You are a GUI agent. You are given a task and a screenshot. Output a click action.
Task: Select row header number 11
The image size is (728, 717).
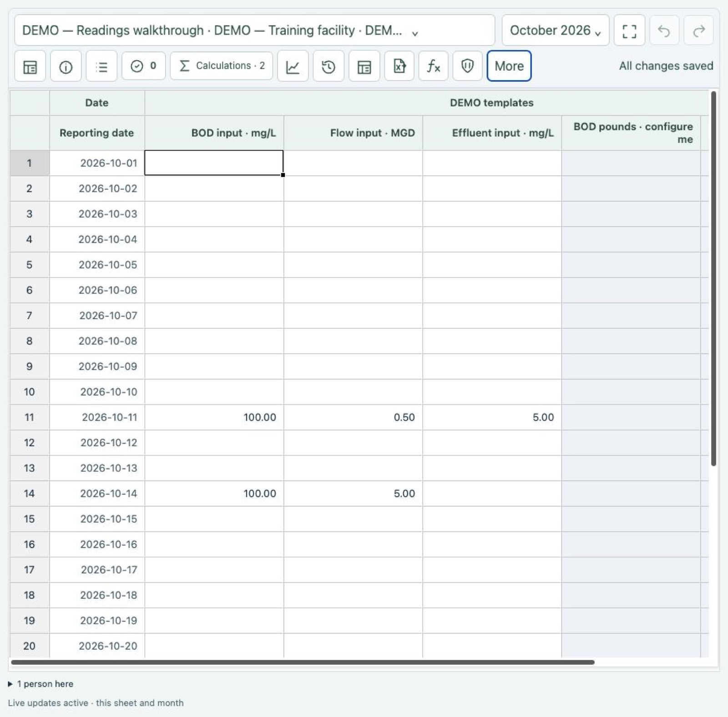pyautogui.click(x=30, y=417)
